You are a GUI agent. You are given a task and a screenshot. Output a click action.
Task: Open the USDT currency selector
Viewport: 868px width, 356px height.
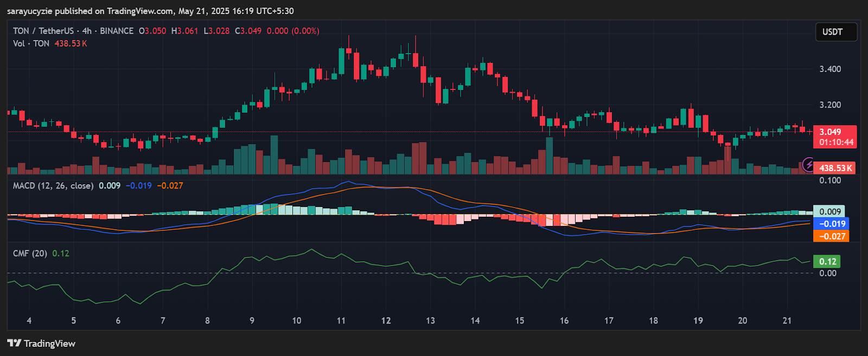[835, 32]
